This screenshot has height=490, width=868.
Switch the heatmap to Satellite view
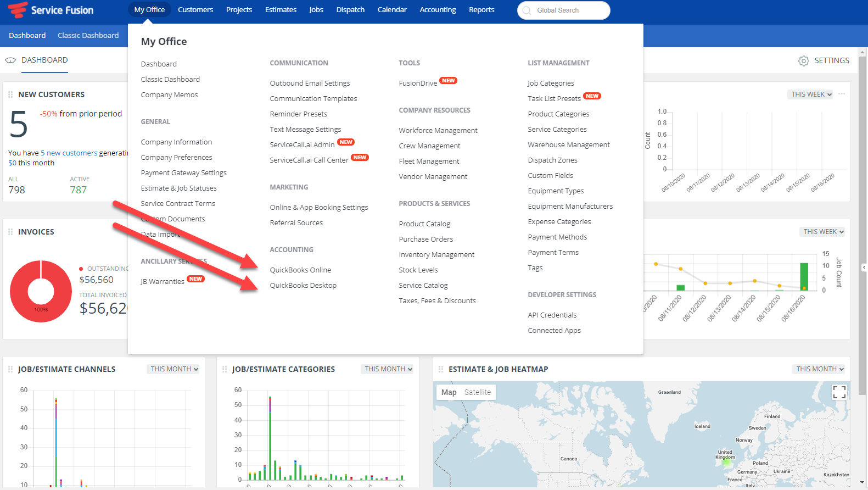pos(478,392)
